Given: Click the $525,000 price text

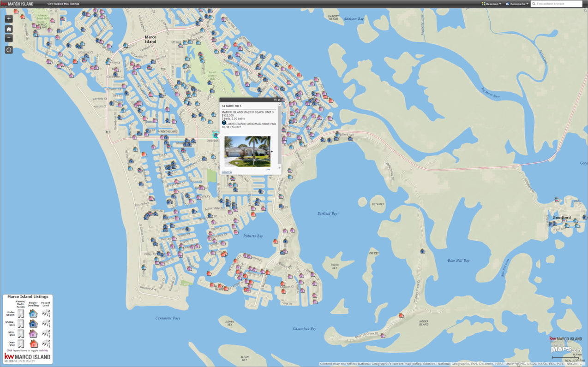Looking at the screenshot, I should pos(228,115).
